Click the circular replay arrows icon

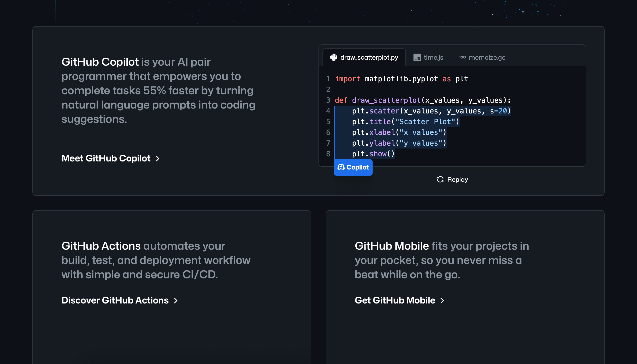point(440,180)
